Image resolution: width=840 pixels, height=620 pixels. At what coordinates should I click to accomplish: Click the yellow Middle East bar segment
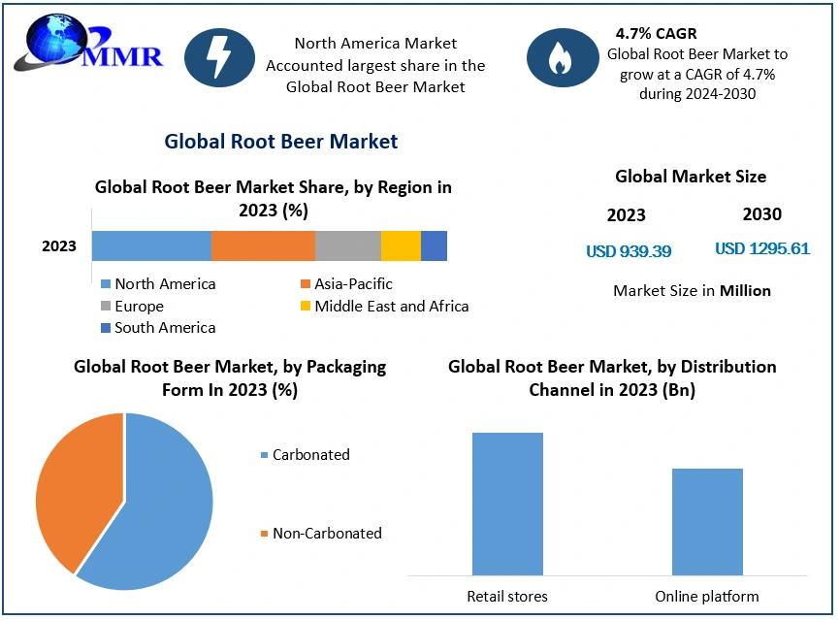[401, 245]
